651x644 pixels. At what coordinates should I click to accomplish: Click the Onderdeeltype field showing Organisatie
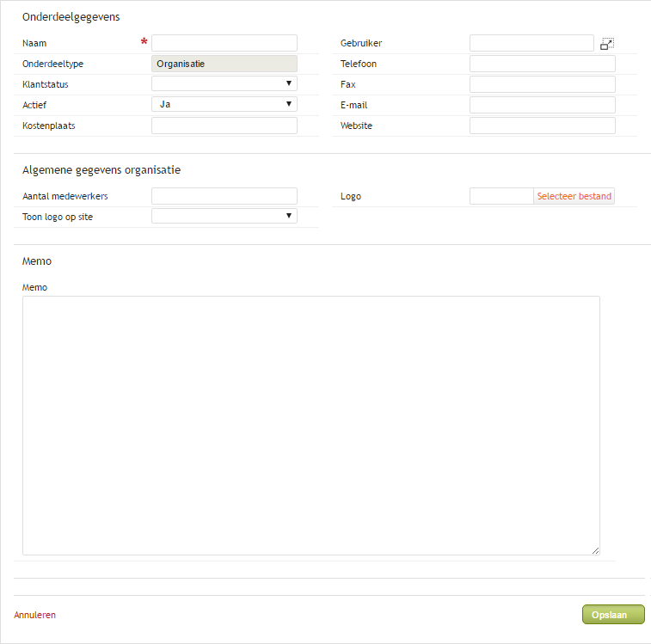[x=224, y=64]
